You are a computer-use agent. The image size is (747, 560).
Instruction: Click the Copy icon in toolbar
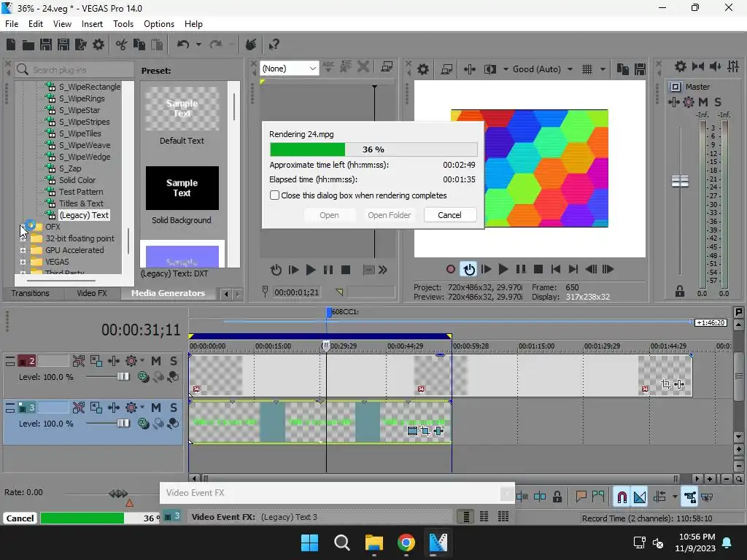click(139, 44)
